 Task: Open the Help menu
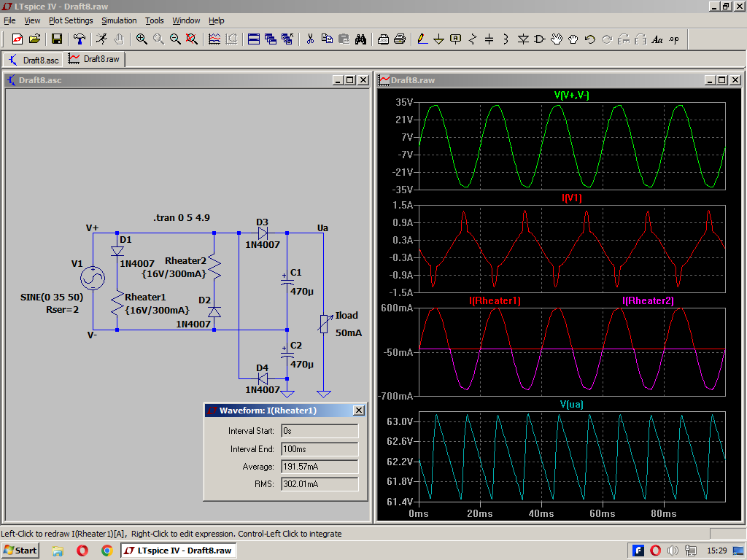point(216,20)
